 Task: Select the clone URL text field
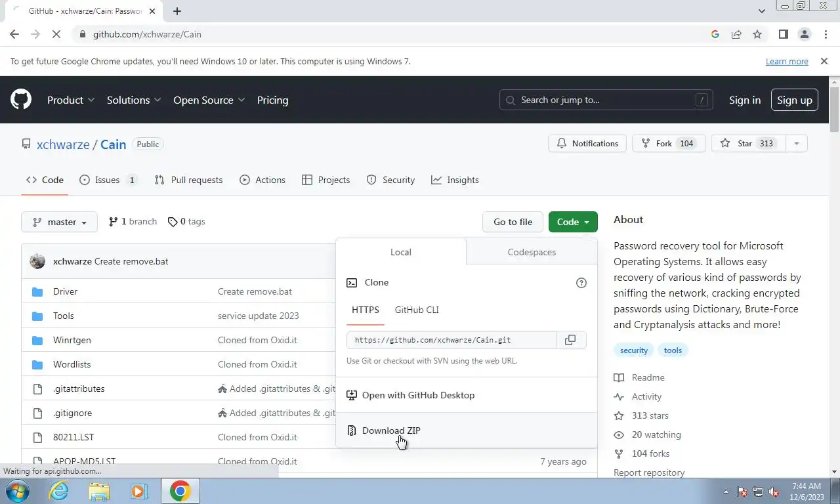tap(452, 340)
